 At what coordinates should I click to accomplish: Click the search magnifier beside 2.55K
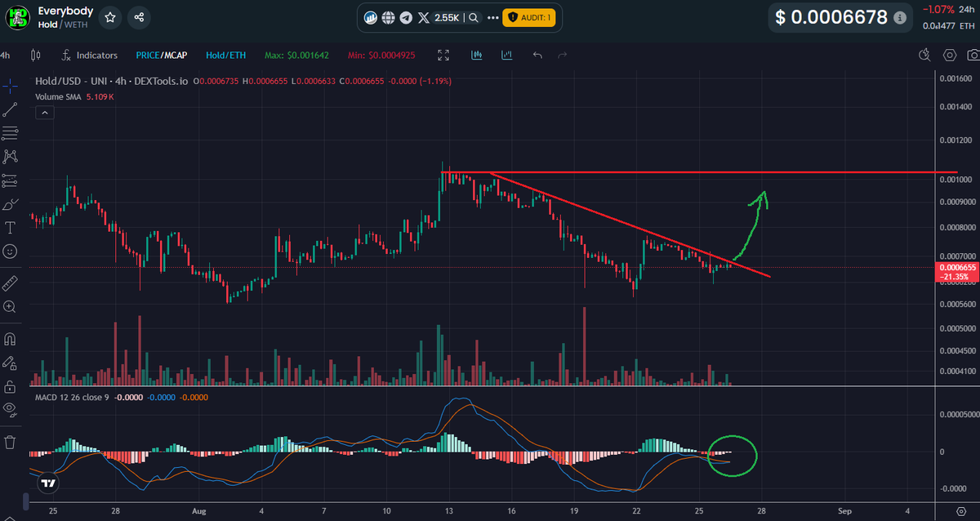[474, 17]
